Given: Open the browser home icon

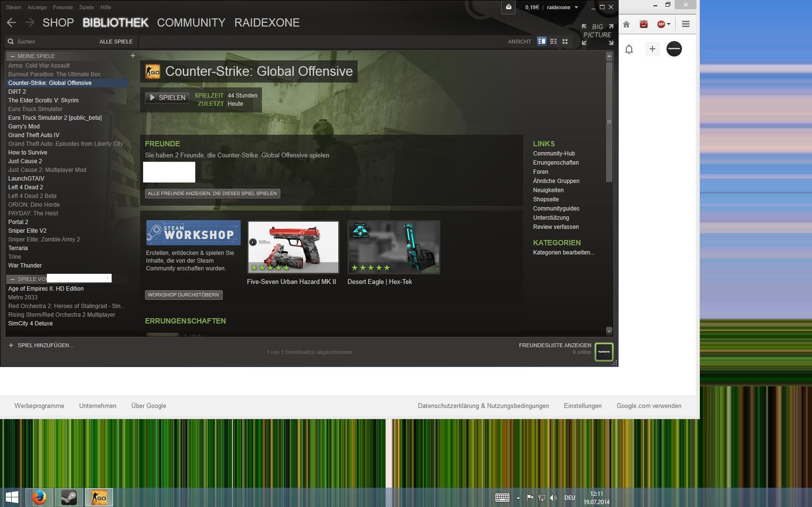Looking at the screenshot, I should [x=626, y=24].
